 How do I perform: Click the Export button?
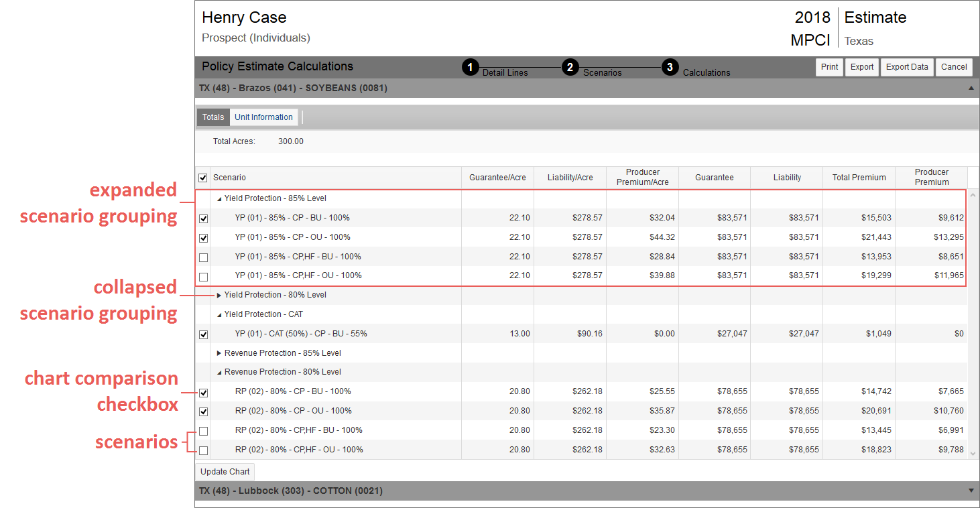click(862, 67)
